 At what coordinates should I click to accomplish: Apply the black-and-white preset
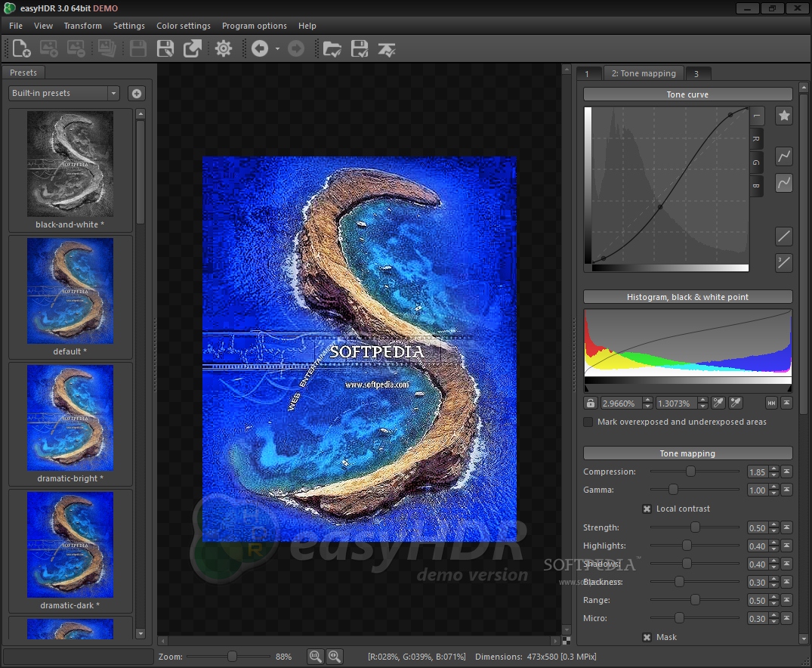tap(70, 169)
